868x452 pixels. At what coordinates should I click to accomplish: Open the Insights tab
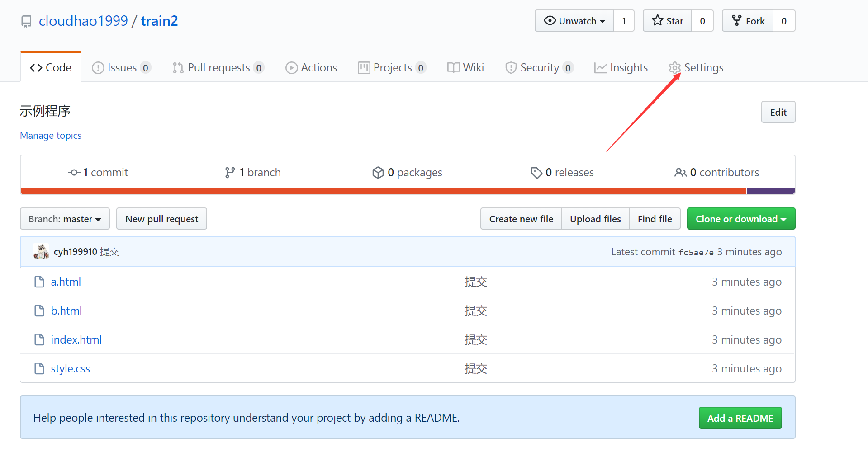point(621,67)
